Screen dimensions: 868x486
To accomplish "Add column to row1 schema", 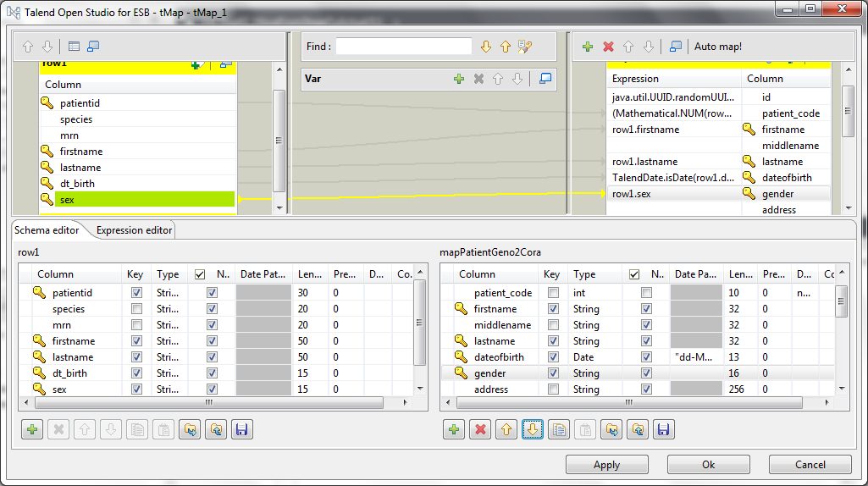I will [32, 429].
